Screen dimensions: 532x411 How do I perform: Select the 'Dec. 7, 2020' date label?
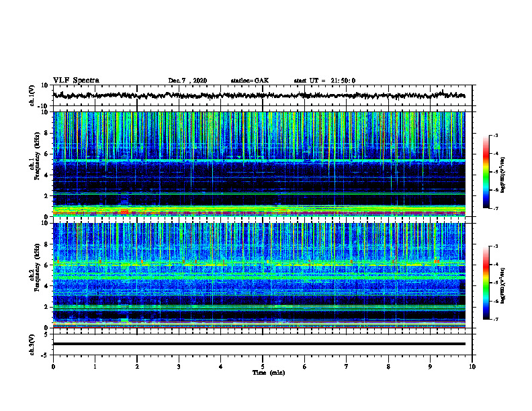[187, 81]
